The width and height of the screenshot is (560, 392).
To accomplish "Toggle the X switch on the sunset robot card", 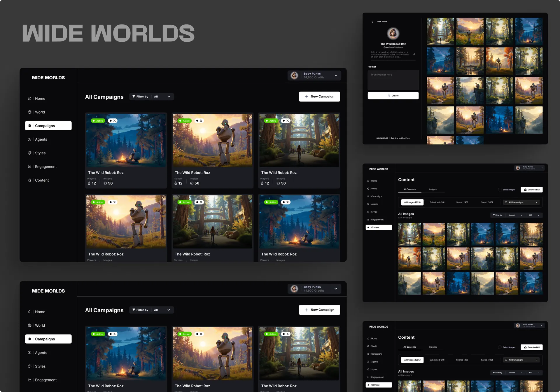I will tap(199, 121).
